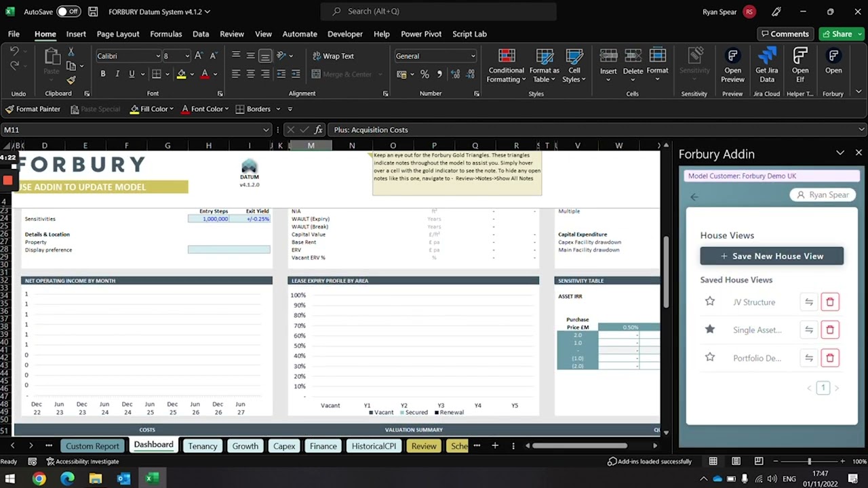This screenshot has height=488, width=868.
Task: Toggle Italic formatting
Action: [117, 74]
